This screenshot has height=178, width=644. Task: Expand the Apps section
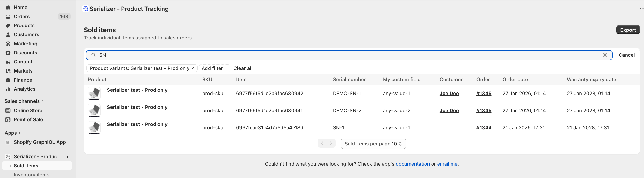pos(13,133)
